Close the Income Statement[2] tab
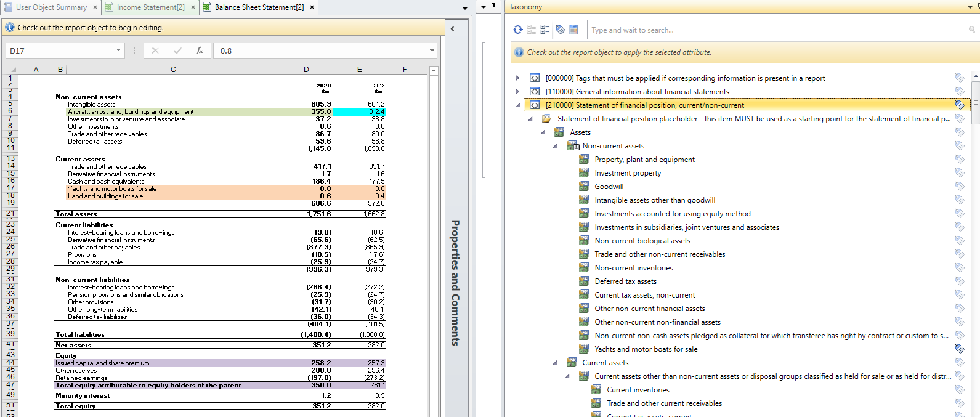 pyautogui.click(x=193, y=7)
